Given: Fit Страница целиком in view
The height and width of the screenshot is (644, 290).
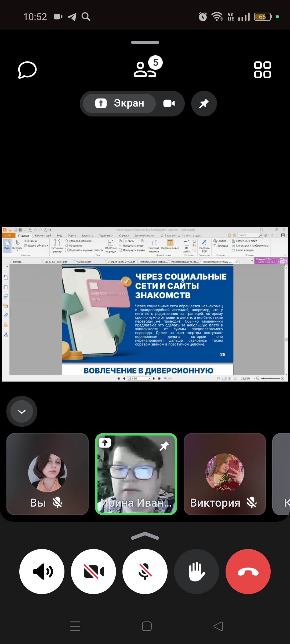Looking at the screenshot, I should tap(78, 241).
